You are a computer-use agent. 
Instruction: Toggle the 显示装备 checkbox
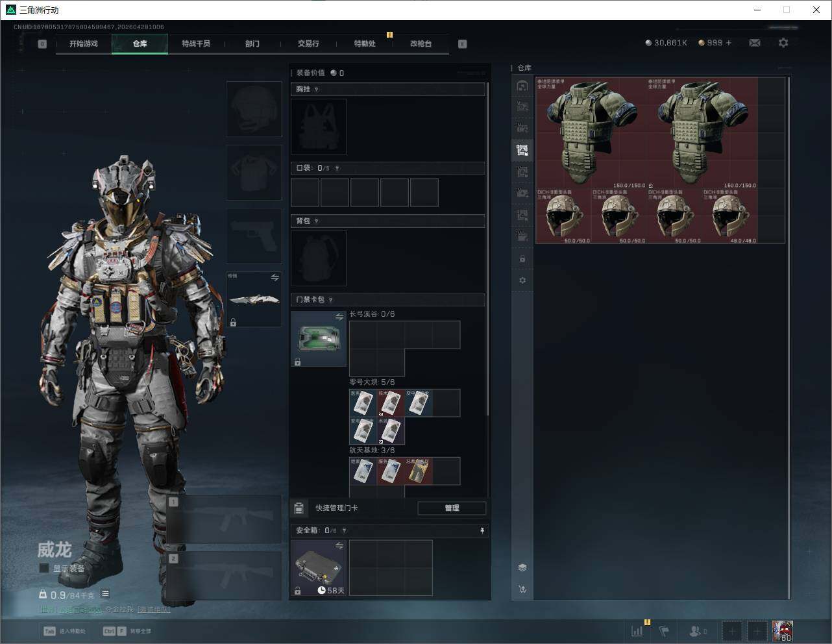point(43,568)
